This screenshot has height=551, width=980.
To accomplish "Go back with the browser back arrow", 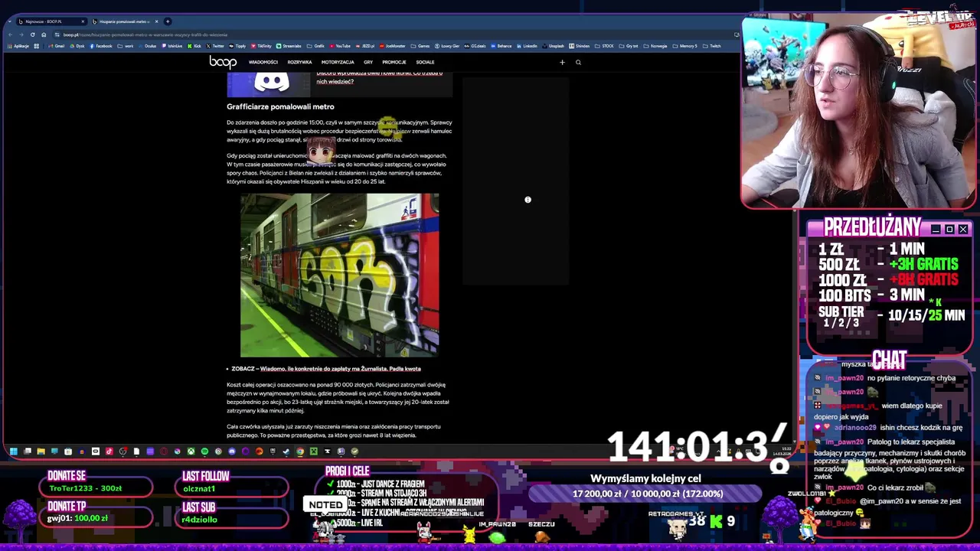I will tap(11, 34).
